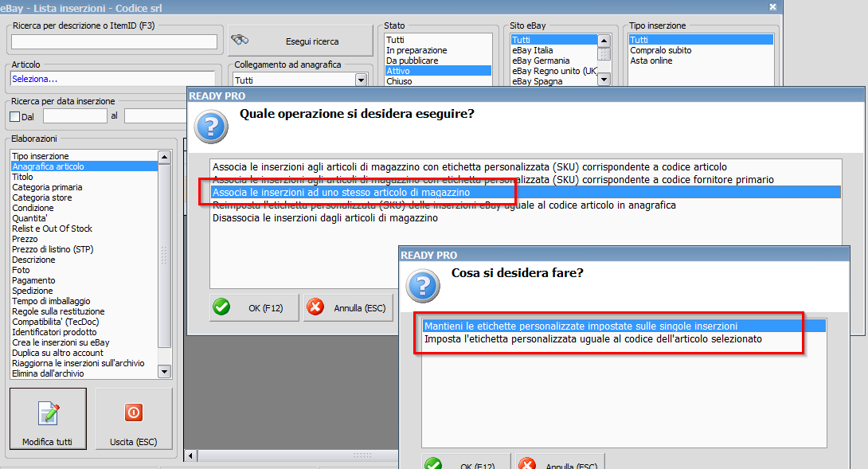Select eBay Germania site

click(553, 61)
